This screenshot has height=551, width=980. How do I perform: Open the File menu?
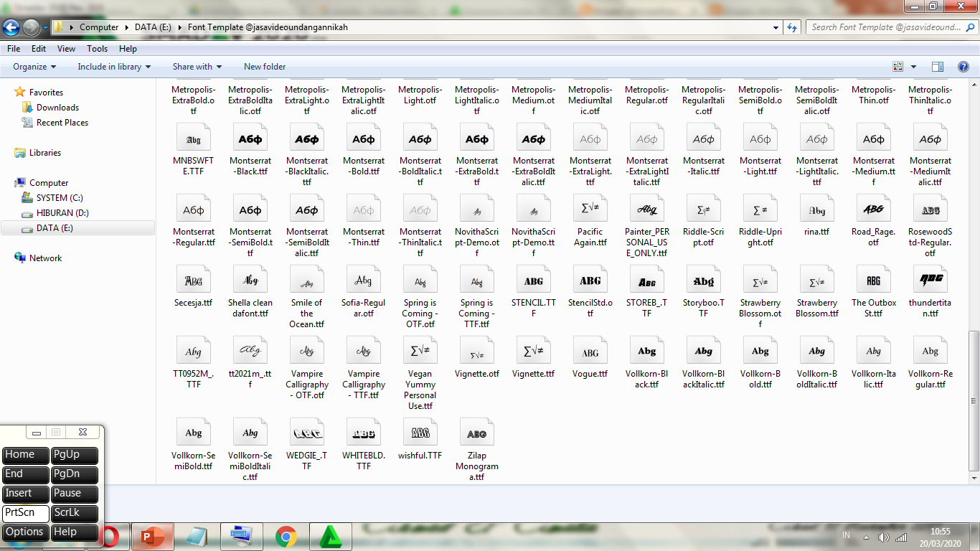click(14, 49)
